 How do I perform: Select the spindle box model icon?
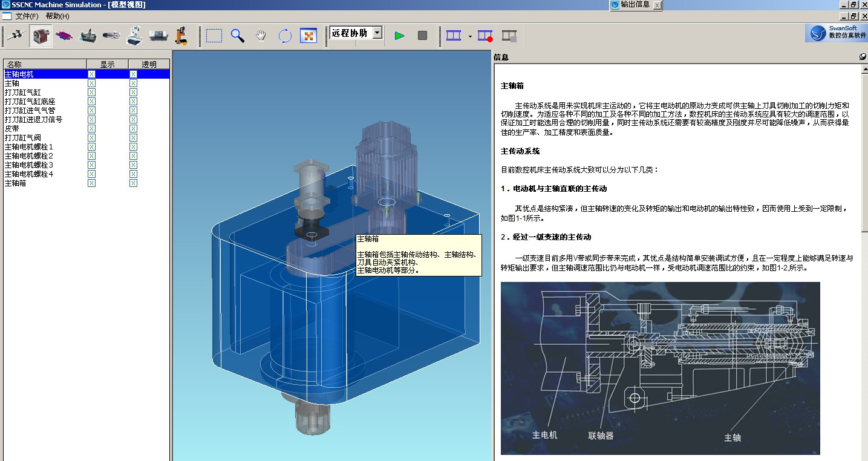pos(41,36)
